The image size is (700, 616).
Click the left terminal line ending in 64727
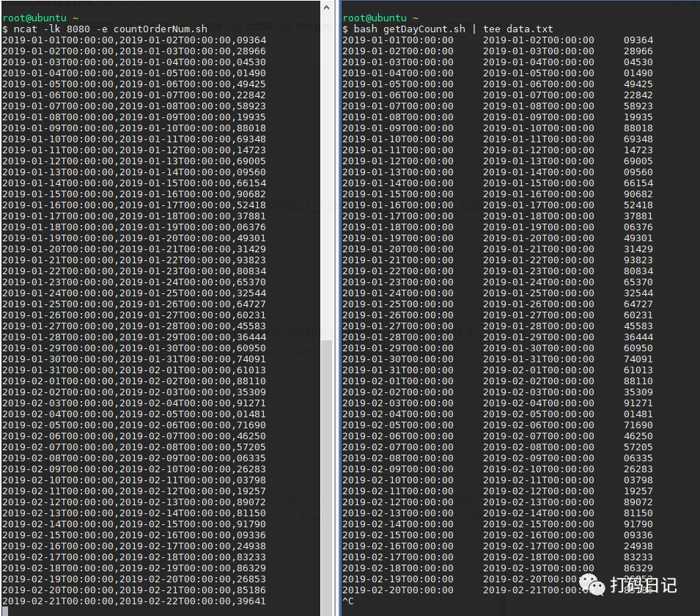tap(134, 304)
